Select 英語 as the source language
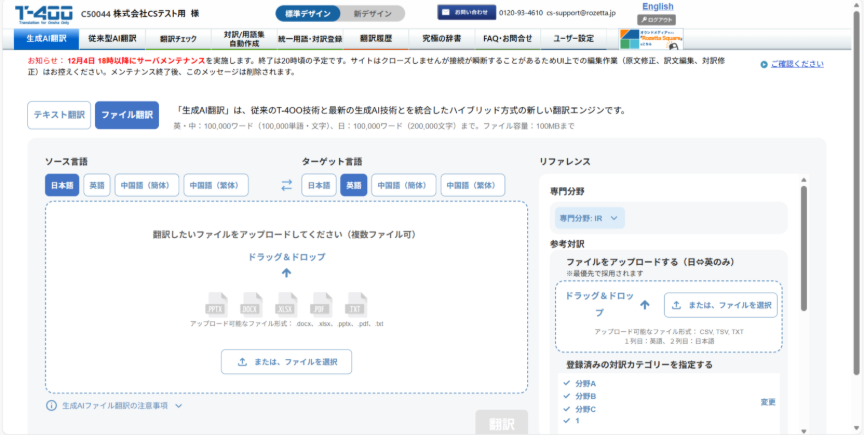Screen dimensions: 864x435 (x=97, y=185)
